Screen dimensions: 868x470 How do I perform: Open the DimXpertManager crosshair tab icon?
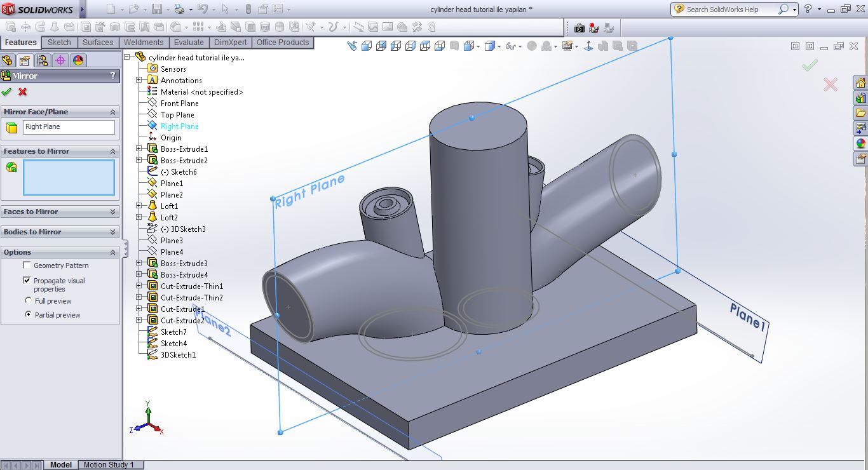60,60
